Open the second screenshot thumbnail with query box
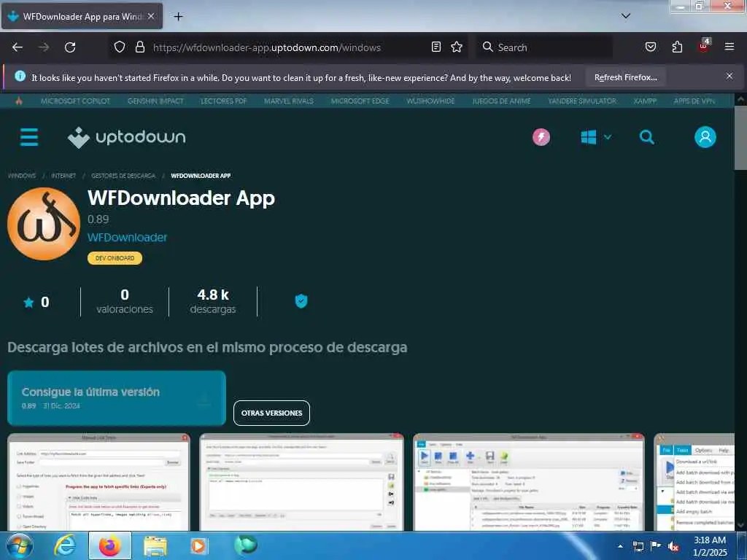The width and height of the screenshot is (747, 560). point(301,482)
